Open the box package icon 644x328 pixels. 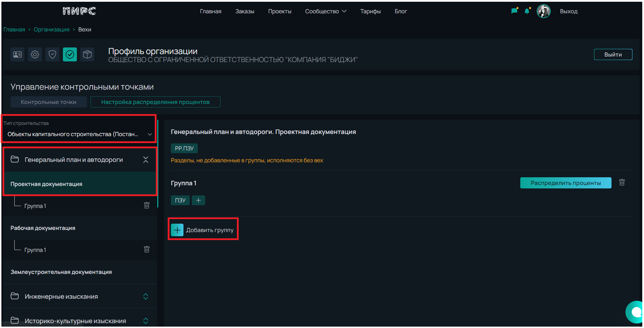pyautogui.click(x=87, y=54)
